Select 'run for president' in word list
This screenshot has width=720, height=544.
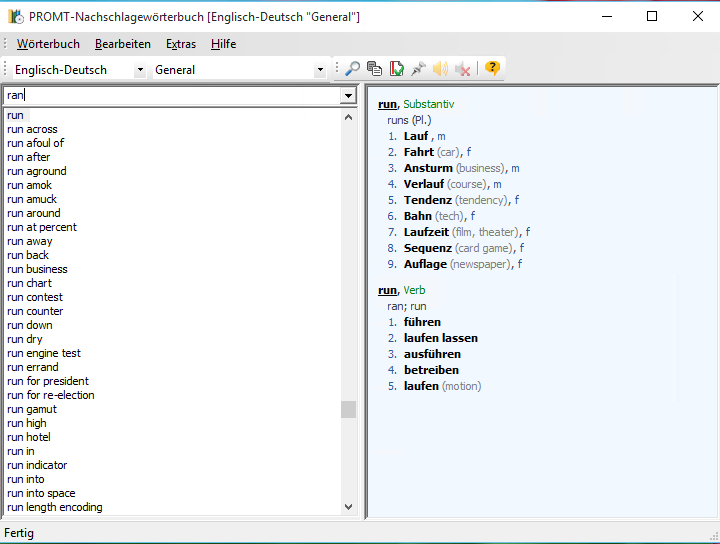click(48, 381)
